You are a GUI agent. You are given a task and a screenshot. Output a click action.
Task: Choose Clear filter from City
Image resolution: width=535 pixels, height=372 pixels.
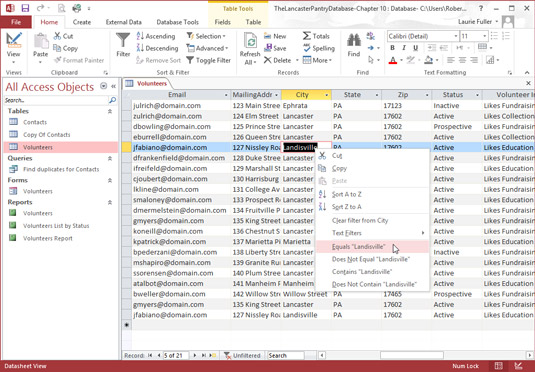pos(372,220)
